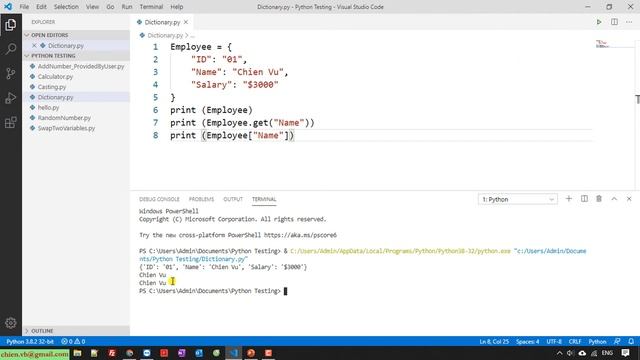This screenshot has height=360, width=640.
Task: Switch to the Problems tab
Action: (x=201, y=199)
